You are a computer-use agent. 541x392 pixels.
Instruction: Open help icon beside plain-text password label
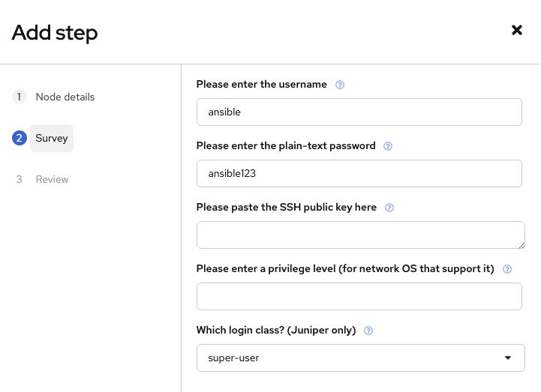[x=388, y=146]
